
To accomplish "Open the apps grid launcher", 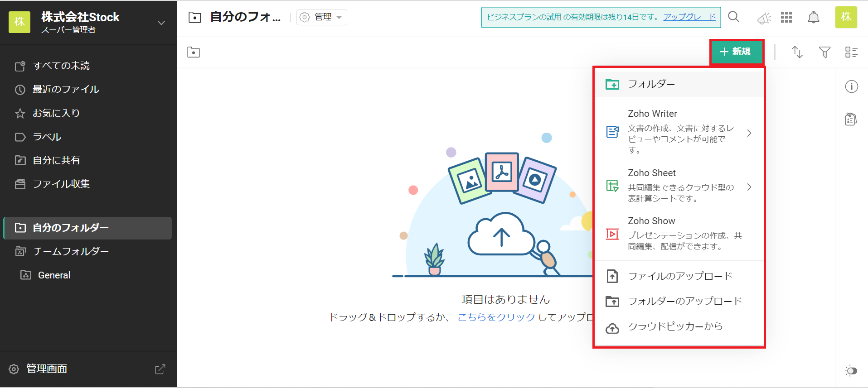I will coord(786,17).
